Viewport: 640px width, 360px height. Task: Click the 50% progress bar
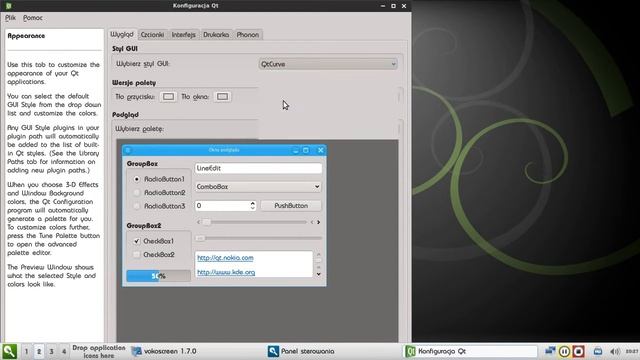tap(158, 276)
